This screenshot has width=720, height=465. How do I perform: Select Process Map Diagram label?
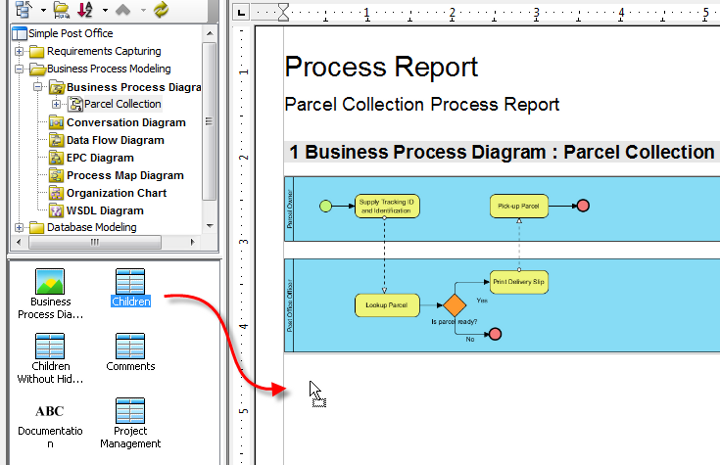coord(125,175)
